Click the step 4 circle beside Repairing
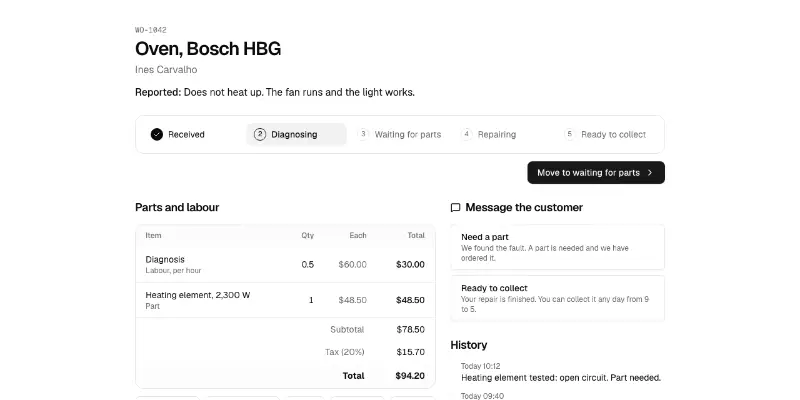The height and width of the screenshot is (400, 800). (466, 134)
